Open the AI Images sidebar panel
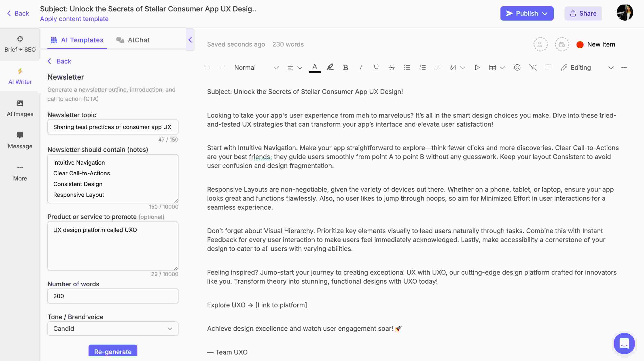 [20, 108]
